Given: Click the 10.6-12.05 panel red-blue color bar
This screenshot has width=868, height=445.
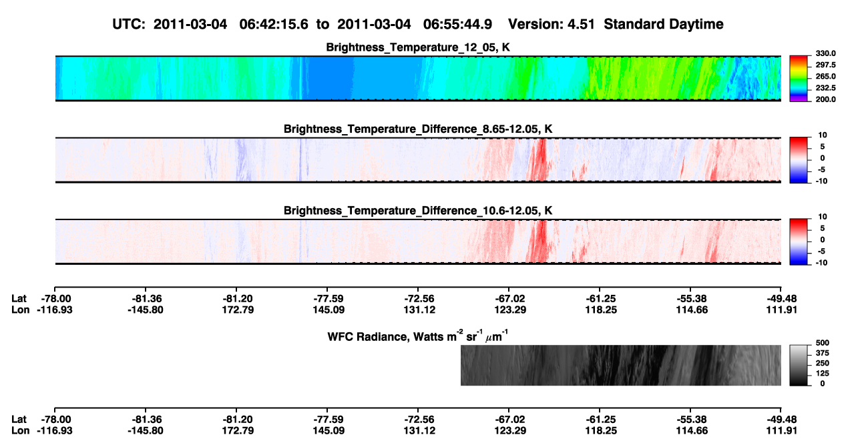Looking at the screenshot, I should click(x=799, y=242).
